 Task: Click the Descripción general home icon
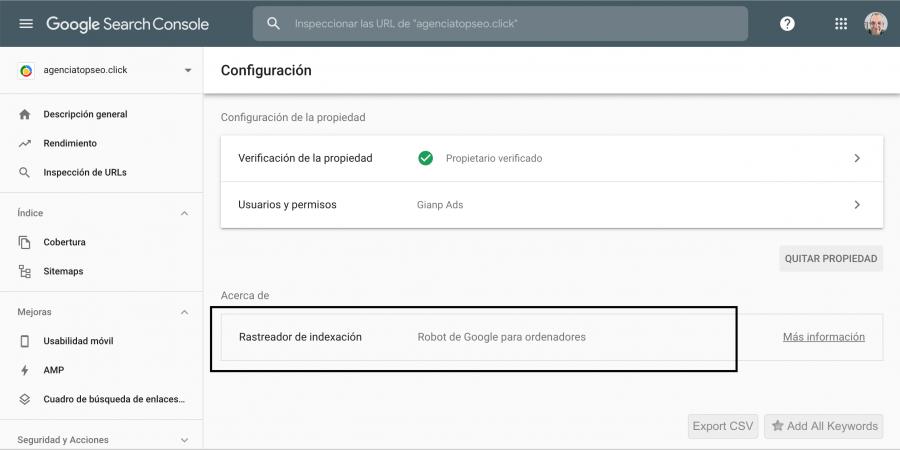click(x=25, y=114)
